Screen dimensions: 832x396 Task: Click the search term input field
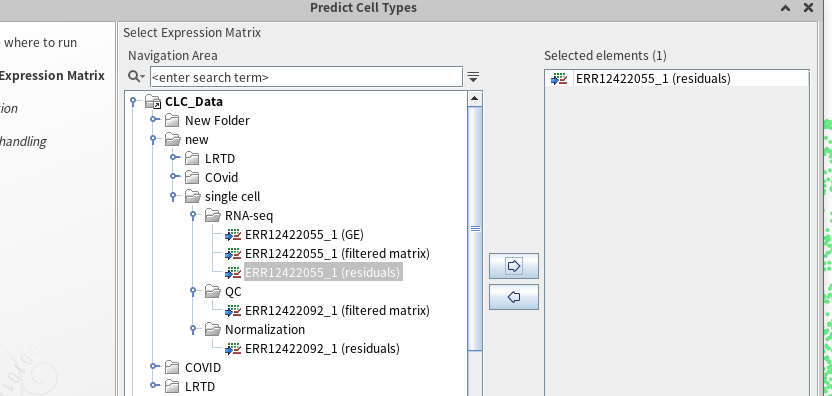306,77
